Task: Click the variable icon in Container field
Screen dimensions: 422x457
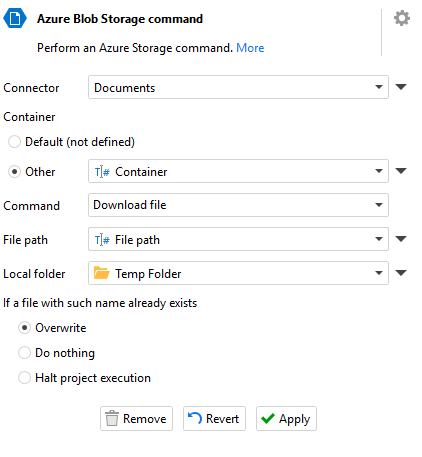Action: [x=102, y=172]
